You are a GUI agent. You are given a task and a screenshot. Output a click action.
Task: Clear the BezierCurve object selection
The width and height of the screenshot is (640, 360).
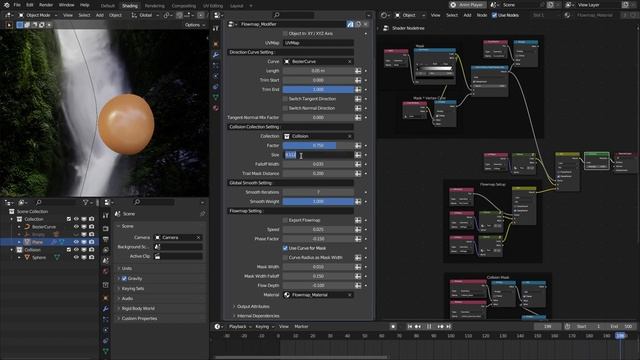349,62
